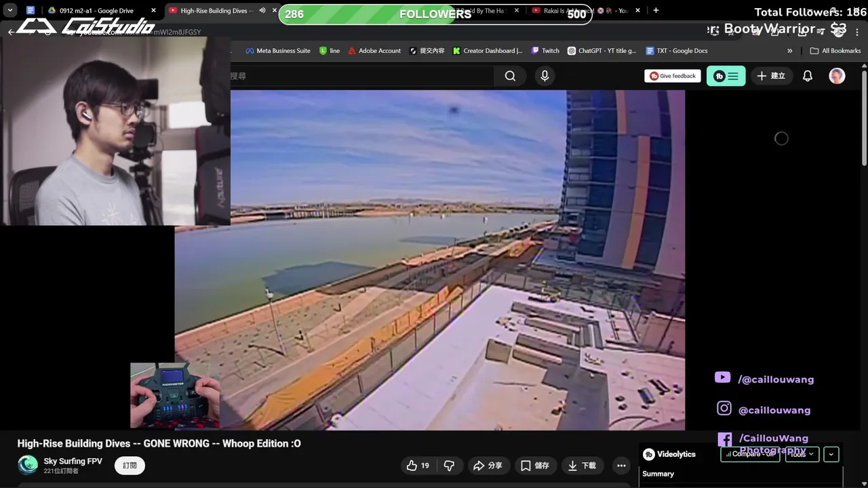The height and width of the screenshot is (488, 868).
Task: Click the scrollbar down arrow
Action: (x=864, y=483)
